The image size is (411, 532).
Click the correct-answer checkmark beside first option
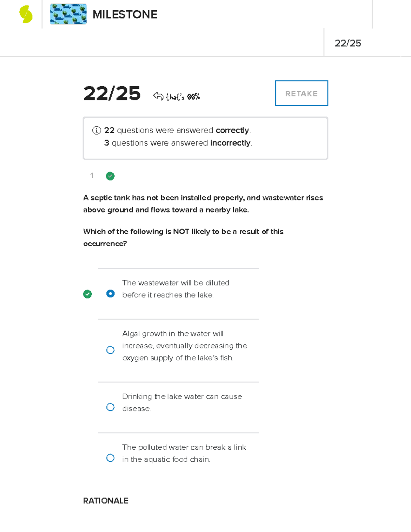(x=87, y=294)
